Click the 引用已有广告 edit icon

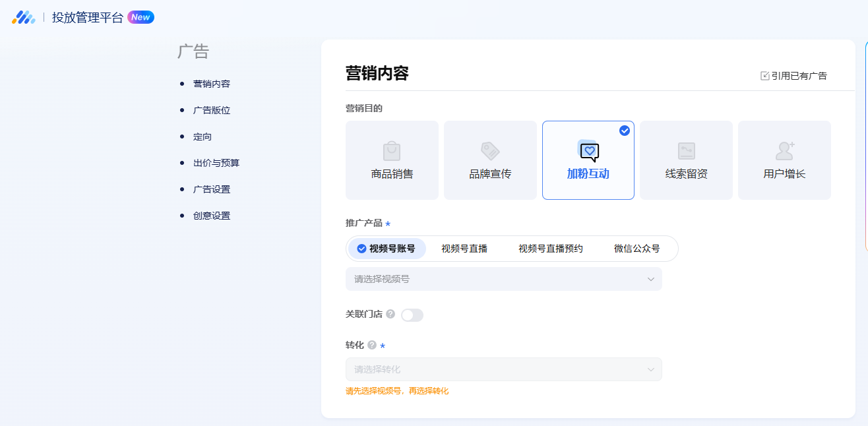coord(765,76)
